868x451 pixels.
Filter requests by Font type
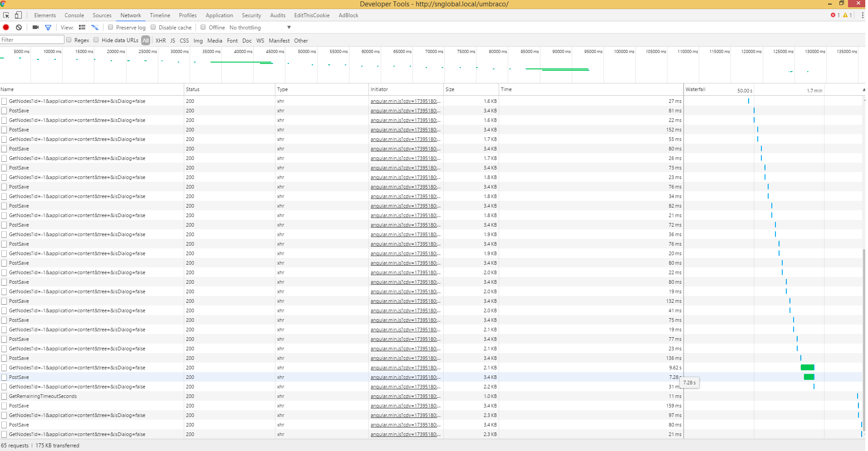(x=232, y=41)
